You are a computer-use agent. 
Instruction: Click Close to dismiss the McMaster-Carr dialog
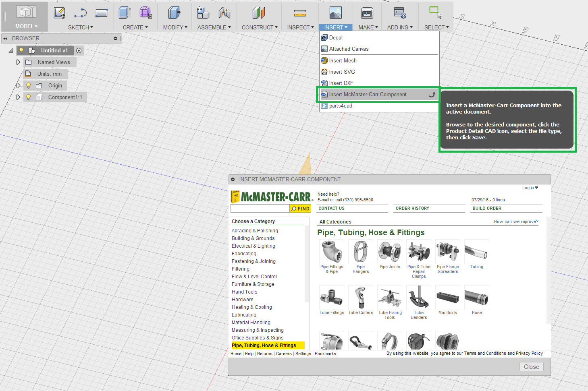tap(531, 366)
